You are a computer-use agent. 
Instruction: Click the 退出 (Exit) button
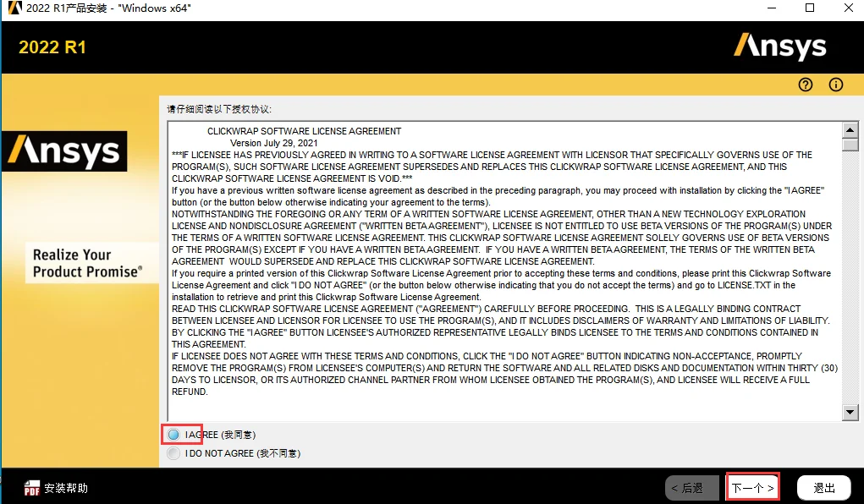click(824, 488)
